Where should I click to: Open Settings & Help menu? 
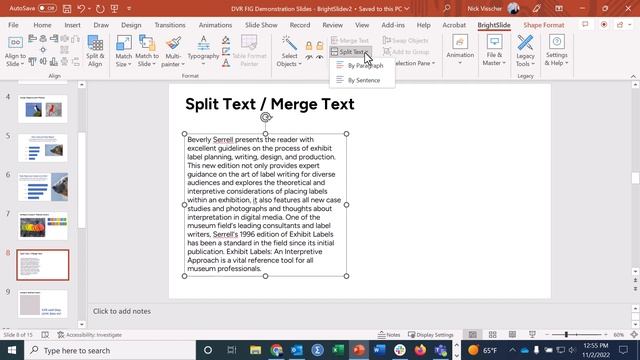(556, 50)
